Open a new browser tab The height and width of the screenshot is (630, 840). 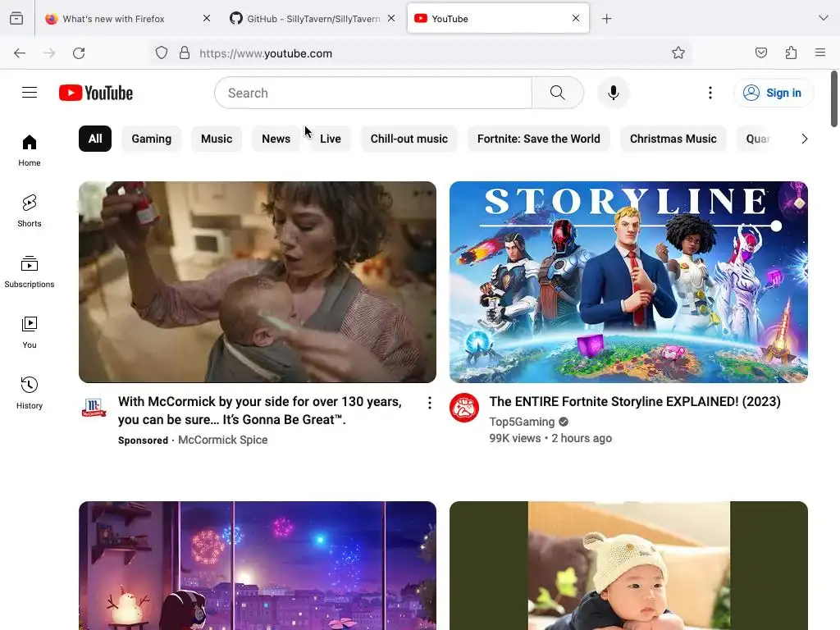pos(606,19)
